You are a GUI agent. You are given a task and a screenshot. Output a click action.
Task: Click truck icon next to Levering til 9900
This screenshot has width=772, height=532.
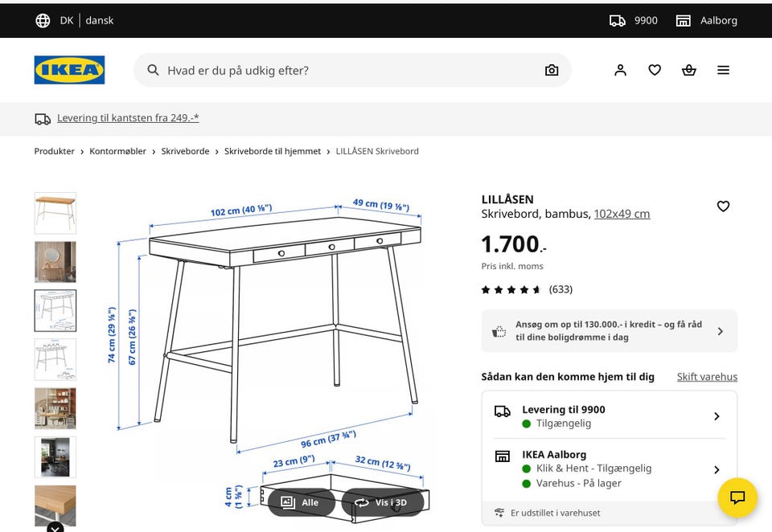(x=503, y=411)
